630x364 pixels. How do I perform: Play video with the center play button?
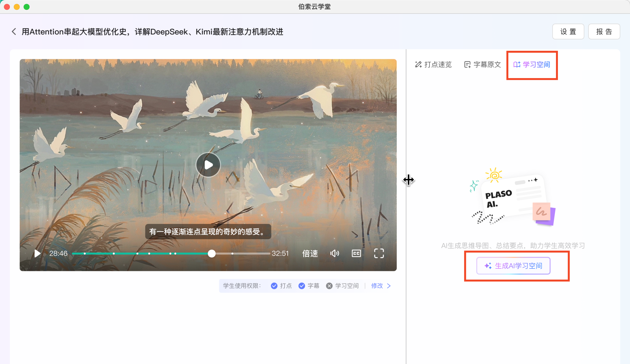208,165
